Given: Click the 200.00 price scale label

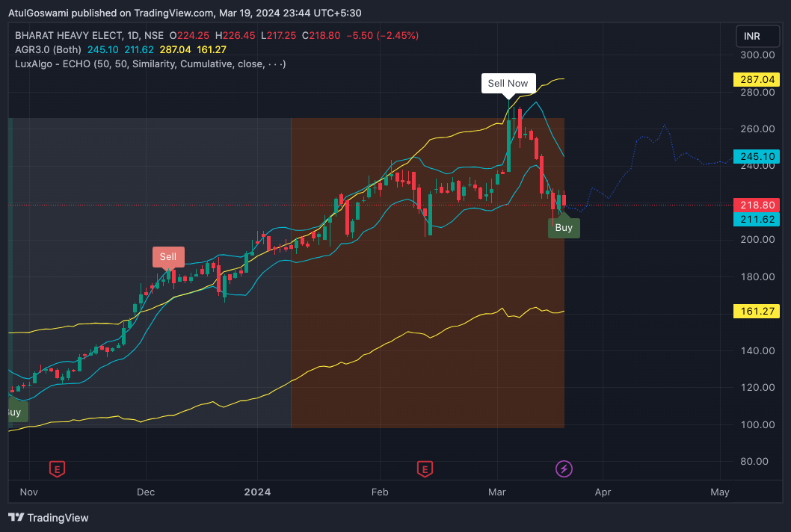Looking at the screenshot, I should pos(757,240).
